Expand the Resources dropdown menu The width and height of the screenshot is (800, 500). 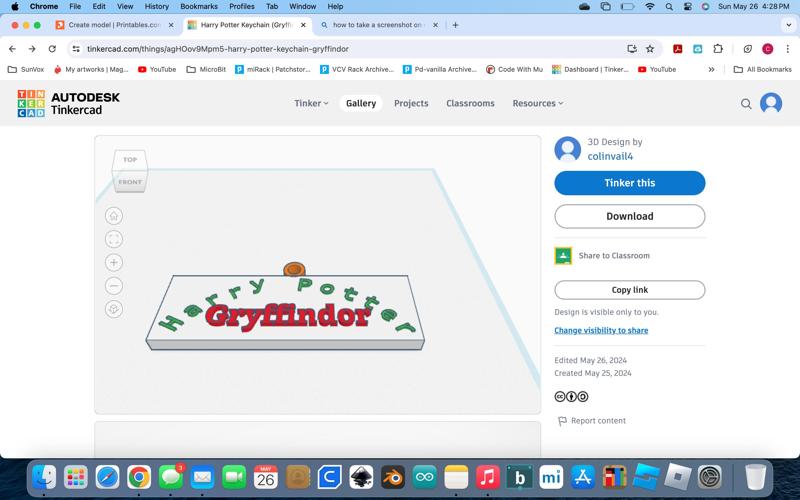pos(538,103)
